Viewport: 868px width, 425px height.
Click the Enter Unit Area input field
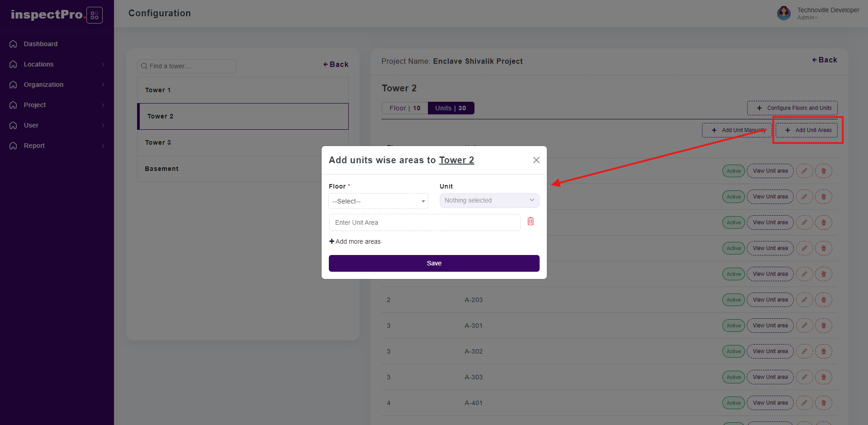(x=424, y=222)
